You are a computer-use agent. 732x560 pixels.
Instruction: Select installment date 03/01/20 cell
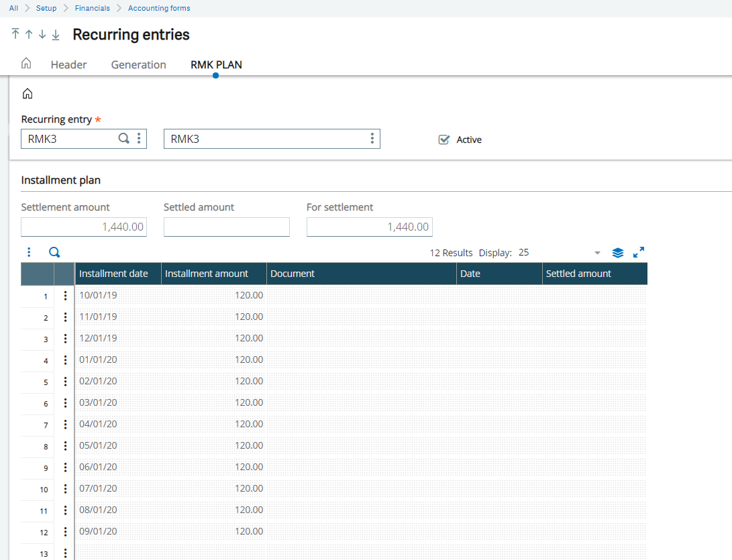(118, 403)
